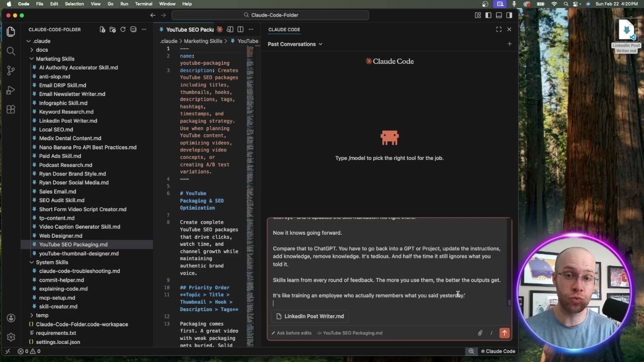Click the prompt box scrollbar
This screenshot has width=644, height=362.
pos(509,303)
